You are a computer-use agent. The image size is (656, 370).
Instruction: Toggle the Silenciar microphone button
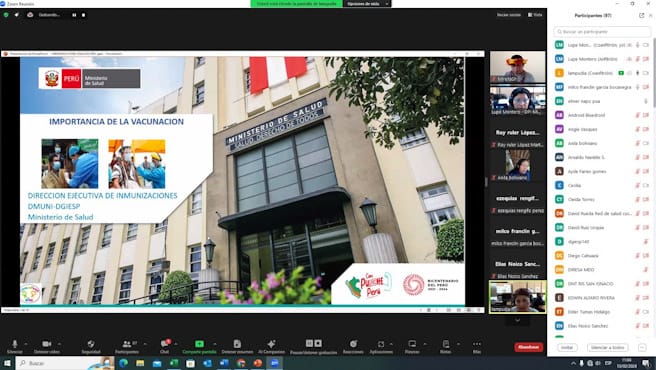tap(15, 344)
